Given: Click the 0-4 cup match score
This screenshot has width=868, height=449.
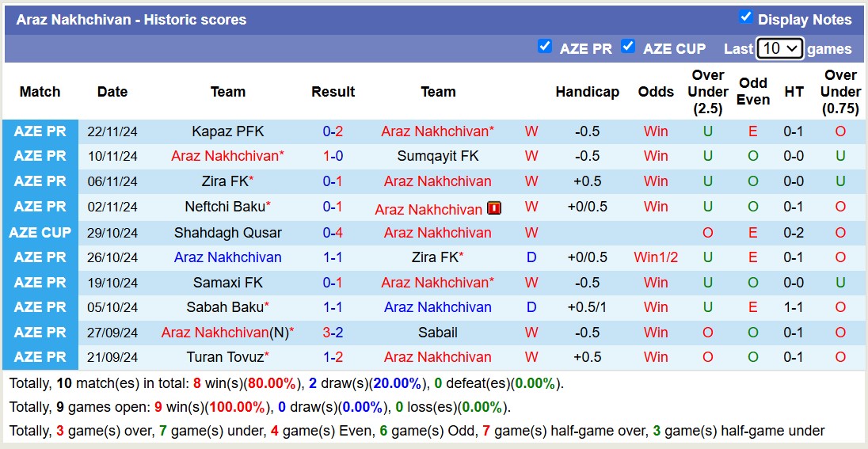Looking at the screenshot, I should 333,233.
